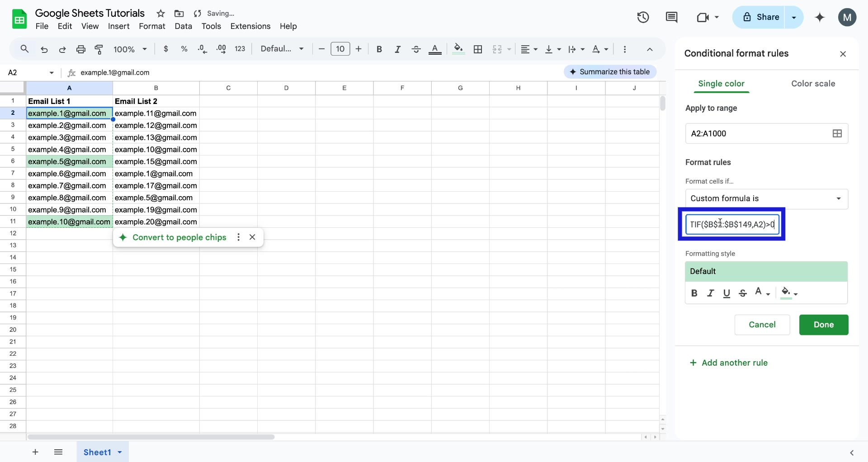Open the Sheet1 tab menu
The image size is (868, 462).
coord(119,452)
